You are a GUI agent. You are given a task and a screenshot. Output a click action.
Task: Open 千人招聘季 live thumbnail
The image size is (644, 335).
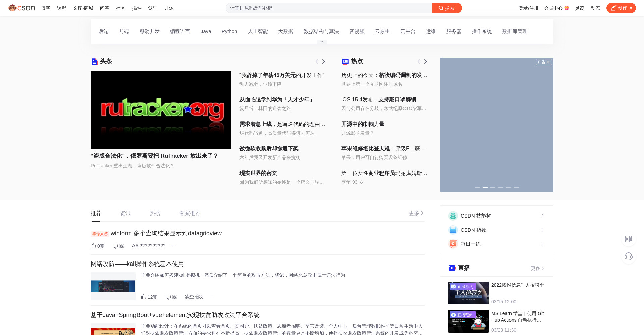(468, 293)
